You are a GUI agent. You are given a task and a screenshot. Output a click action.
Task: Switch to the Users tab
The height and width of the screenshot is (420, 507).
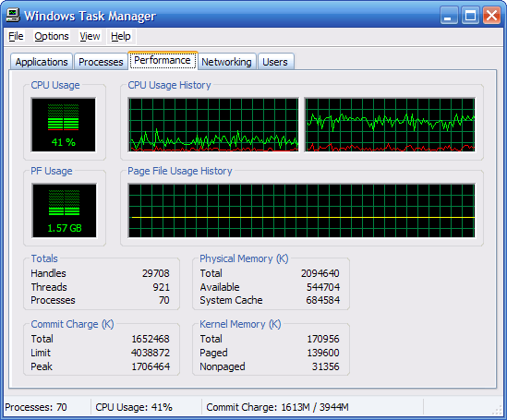point(275,62)
